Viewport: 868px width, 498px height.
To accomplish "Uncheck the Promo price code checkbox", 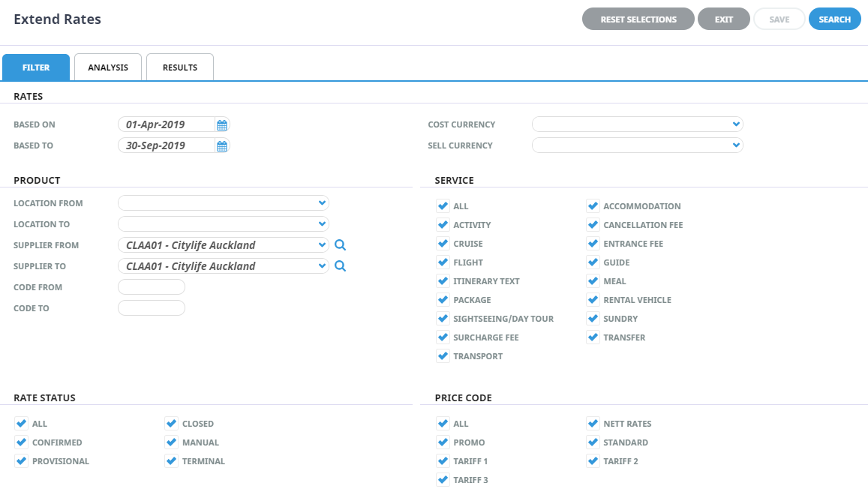I will coord(443,443).
